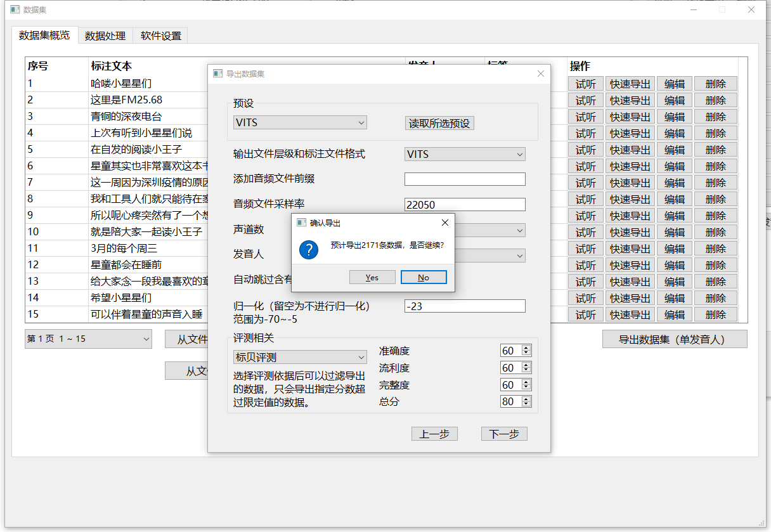Viewport: 771px width, 532px height.
Task: Confirm export by clicking Yes
Action: click(x=372, y=277)
